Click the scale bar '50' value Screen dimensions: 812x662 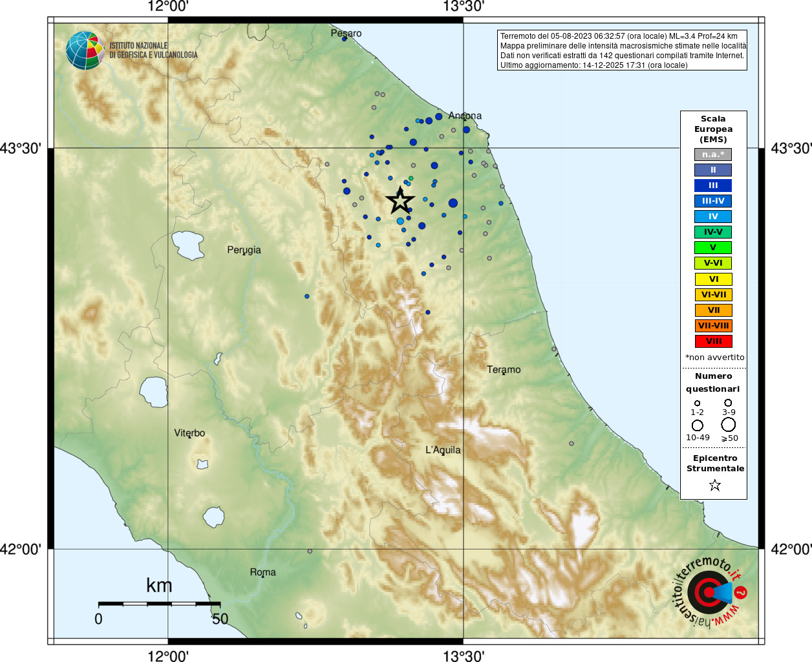(220, 619)
